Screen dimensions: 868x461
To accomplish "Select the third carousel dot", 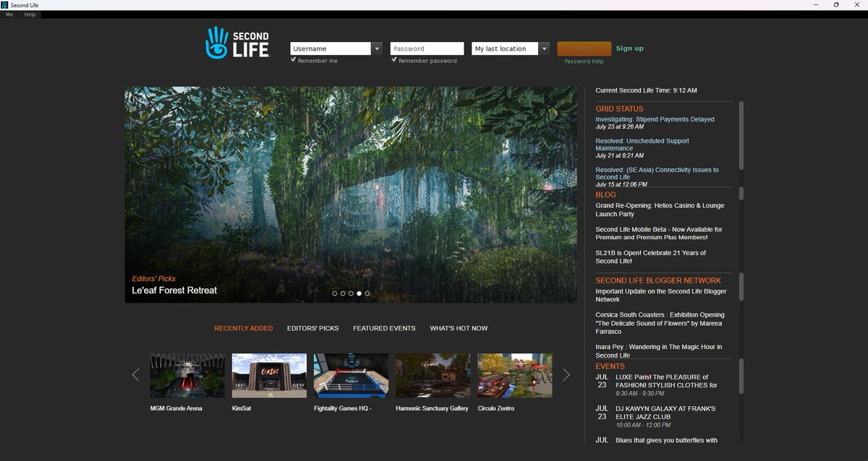I will 351,293.
